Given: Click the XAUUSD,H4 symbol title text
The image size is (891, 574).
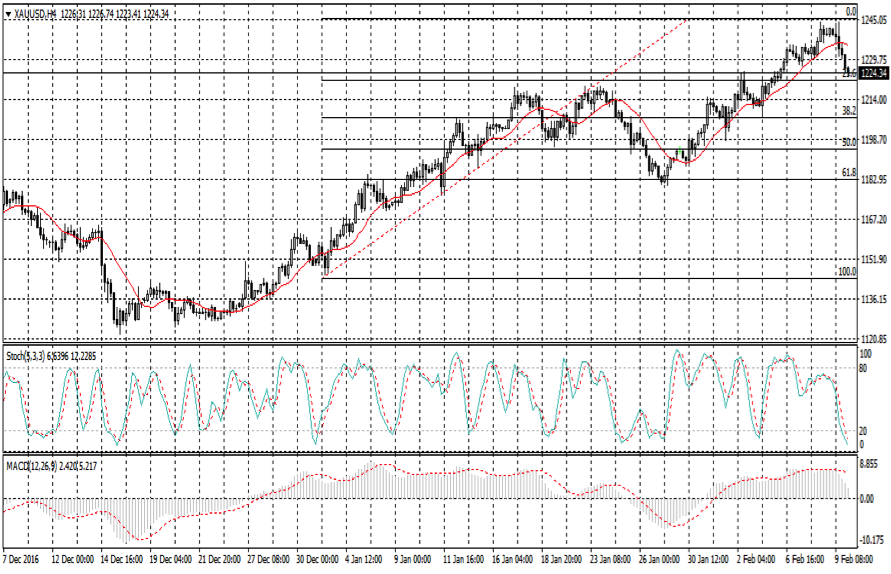Looking at the screenshot, I should 35,14.
